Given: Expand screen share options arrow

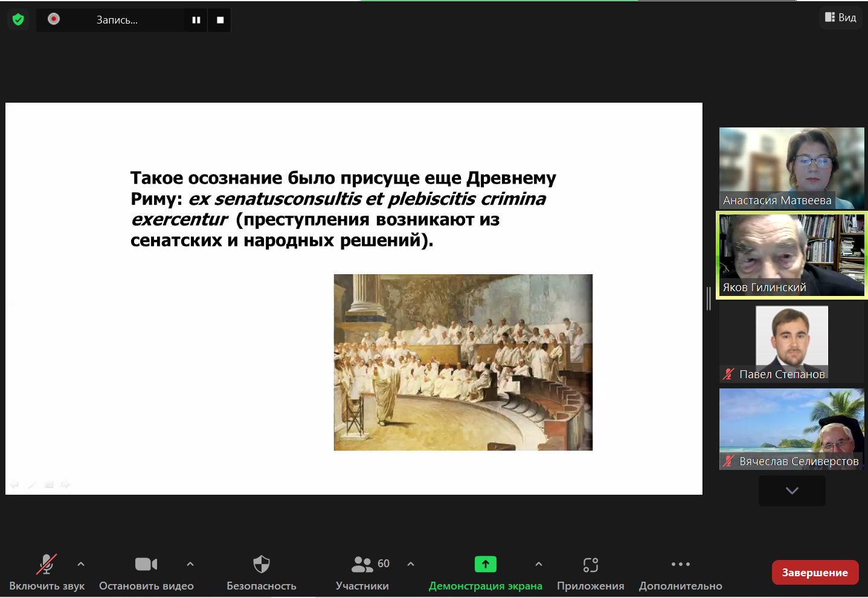Looking at the screenshot, I should (539, 564).
